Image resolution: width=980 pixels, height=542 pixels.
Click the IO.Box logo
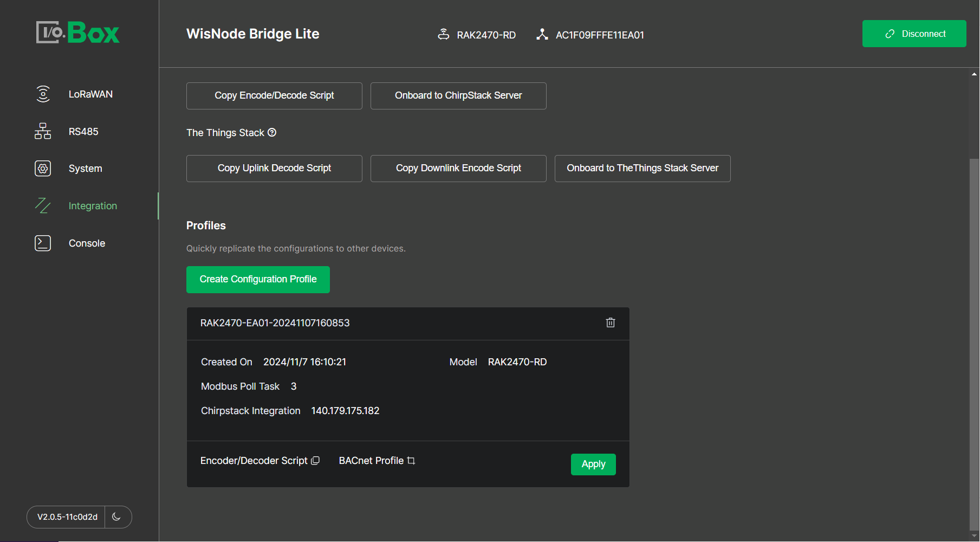[78, 33]
